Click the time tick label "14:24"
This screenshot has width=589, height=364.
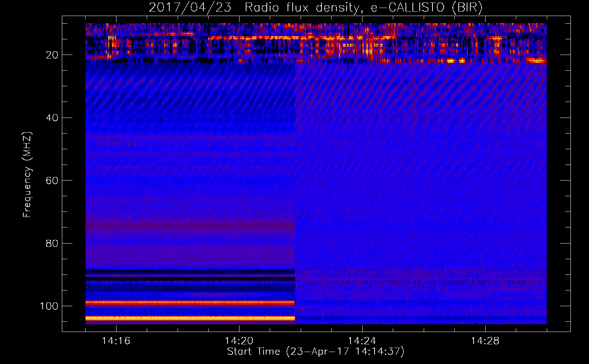362,341
